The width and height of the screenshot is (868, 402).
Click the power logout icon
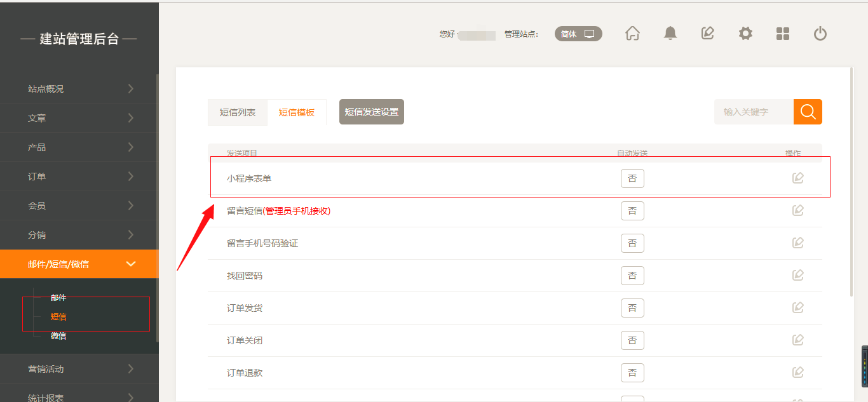(x=820, y=34)
